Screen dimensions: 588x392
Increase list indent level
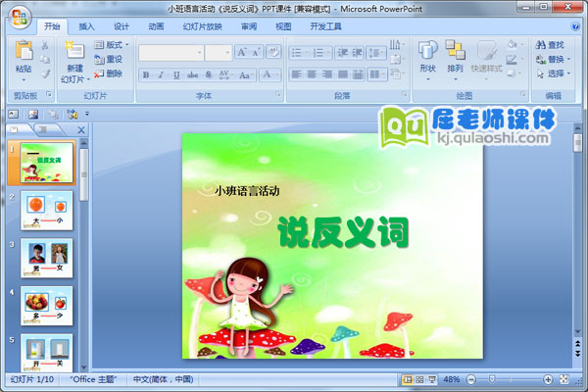pos(357,53)
